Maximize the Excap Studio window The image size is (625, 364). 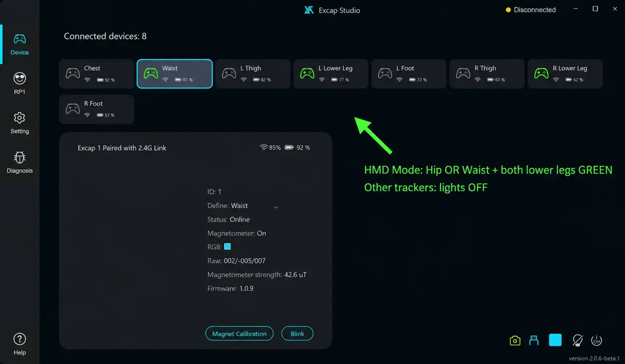595,9
